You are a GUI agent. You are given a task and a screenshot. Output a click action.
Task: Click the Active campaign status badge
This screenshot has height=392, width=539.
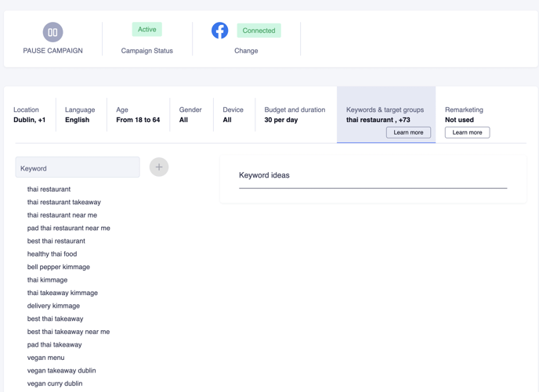click(x=147, y=30)
